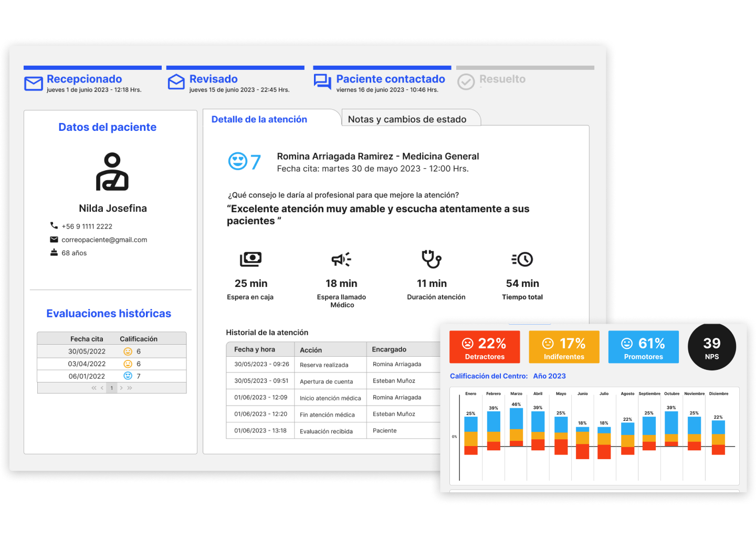Image resolution: width=756 pixels, height=538 pixels.
Task: Click the Datos del paciente heading
Action: point(108,127)
